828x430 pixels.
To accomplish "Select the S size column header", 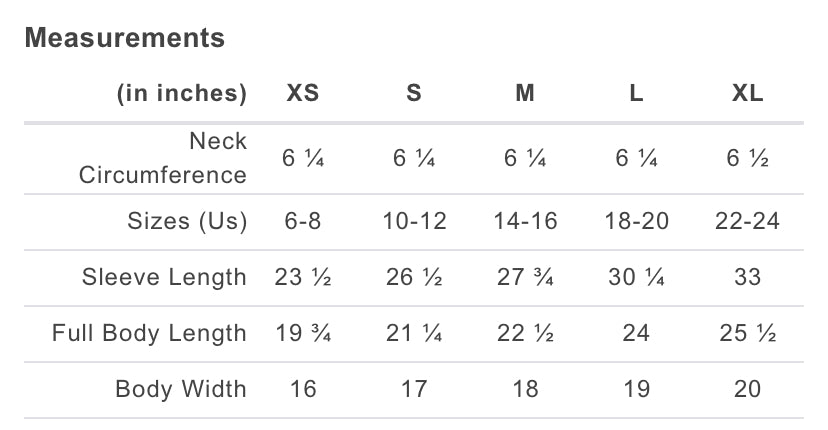I will [414, 94].
